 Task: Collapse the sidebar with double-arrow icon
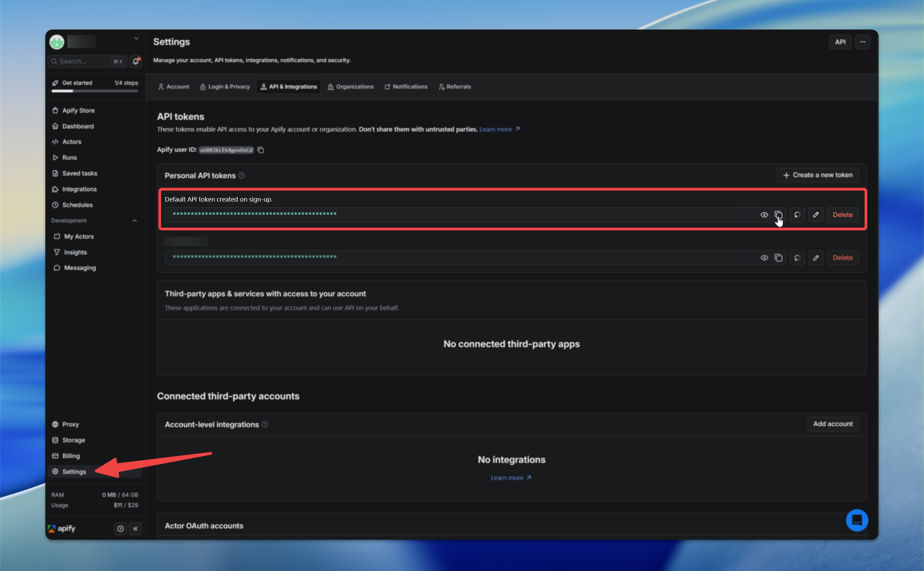(135, 528)
